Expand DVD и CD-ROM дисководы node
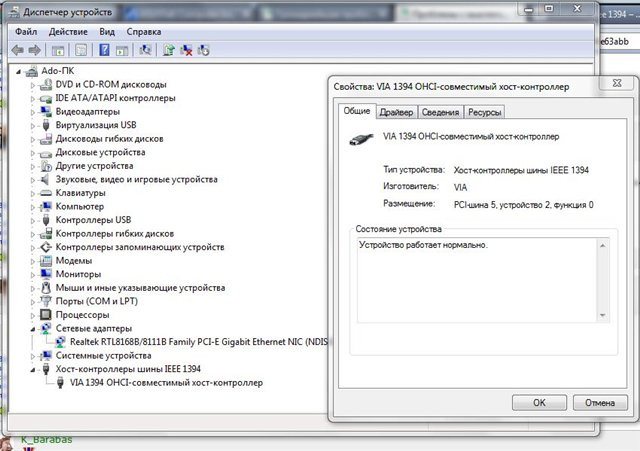This screenshot has width=640, height=451. coord(33,85)
